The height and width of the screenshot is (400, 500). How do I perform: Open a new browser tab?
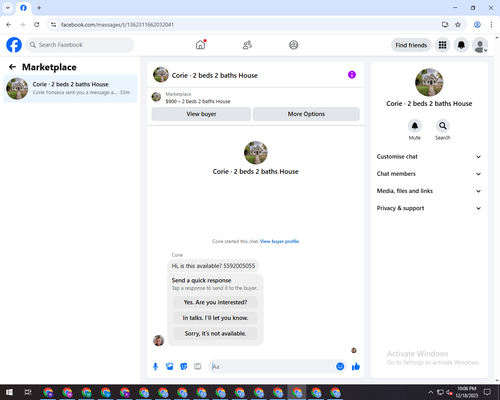coord(39,8)
